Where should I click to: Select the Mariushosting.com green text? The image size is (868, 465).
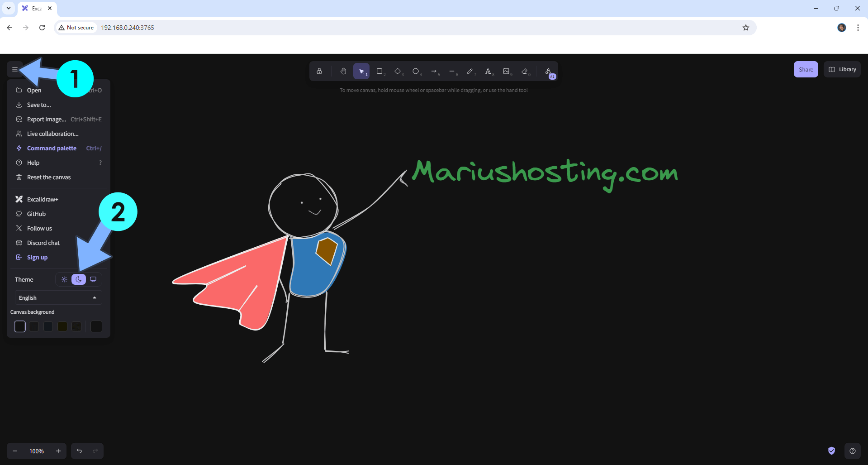545,175
